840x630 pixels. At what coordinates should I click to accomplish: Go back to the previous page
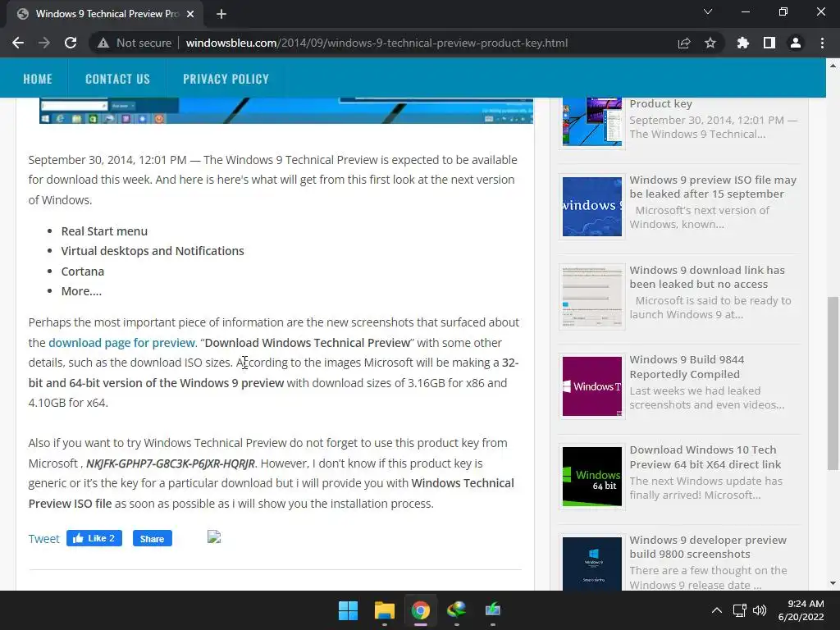(x=18, y=43)
